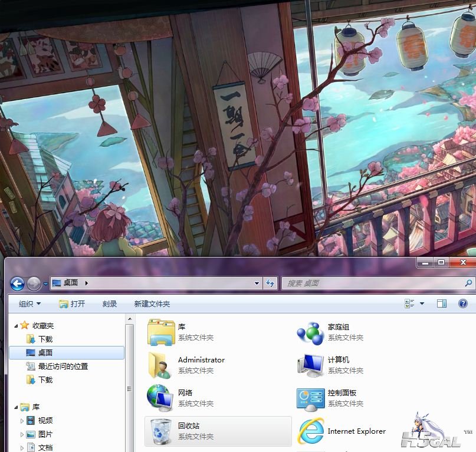The image size is (476, 452).
Task: Toggle the preview pane icon
Action: tap(442, 303)
